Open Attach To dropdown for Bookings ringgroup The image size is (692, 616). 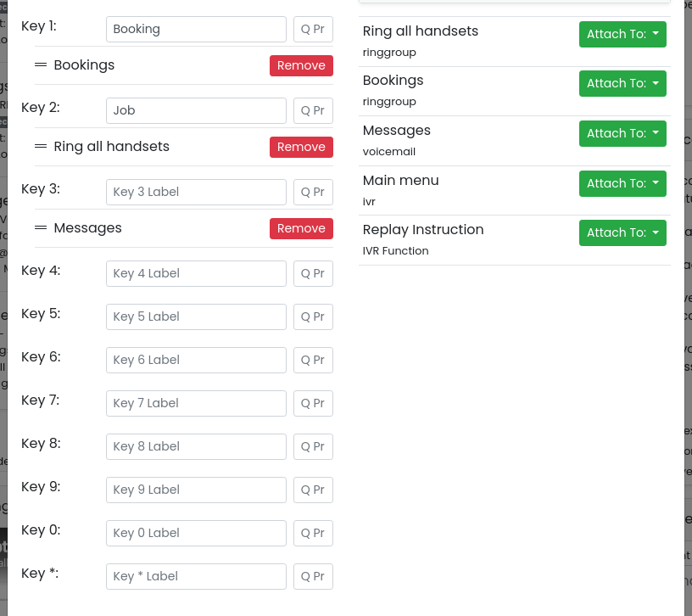tap(622, 83)
